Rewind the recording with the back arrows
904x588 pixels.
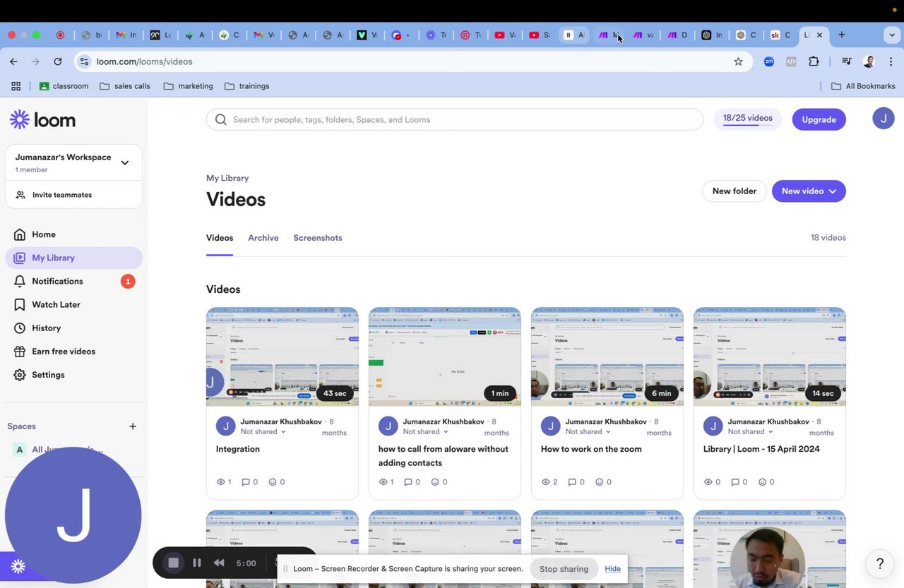[219, 563]
